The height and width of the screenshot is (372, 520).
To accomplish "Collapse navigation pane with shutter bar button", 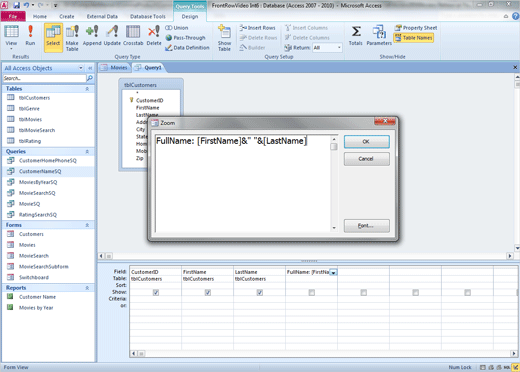I will tap(90, 68).
